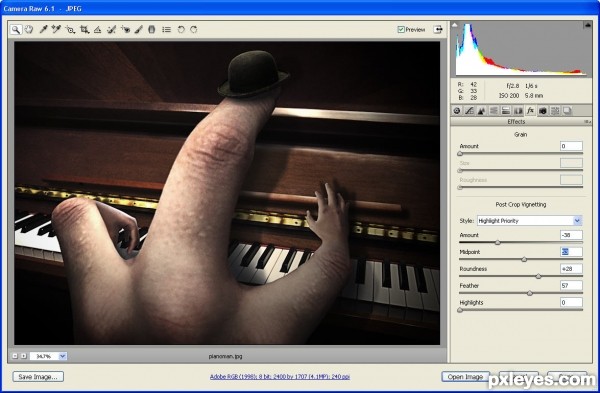This screenshot has height=393, width=600.
Task: Switch to the HSL / Grayscale panel tab
Action: pos(494,111)
